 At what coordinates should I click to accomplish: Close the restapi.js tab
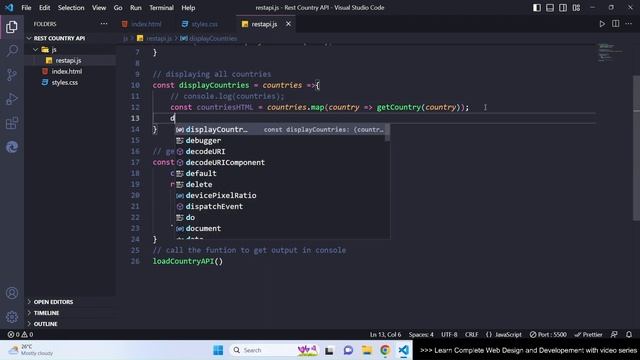(289, 24)
